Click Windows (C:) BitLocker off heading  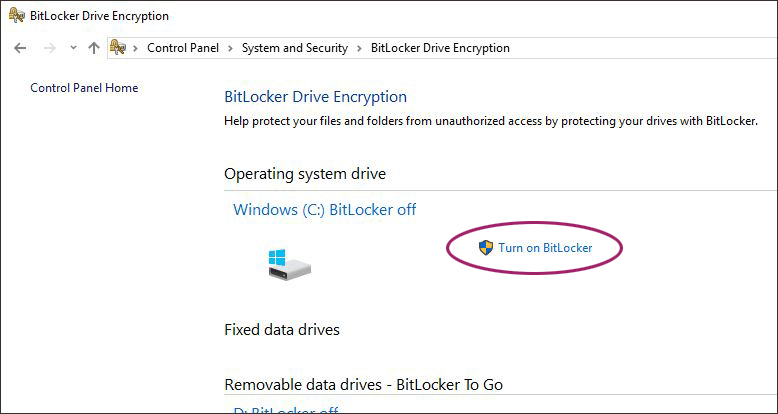(324, 210)
